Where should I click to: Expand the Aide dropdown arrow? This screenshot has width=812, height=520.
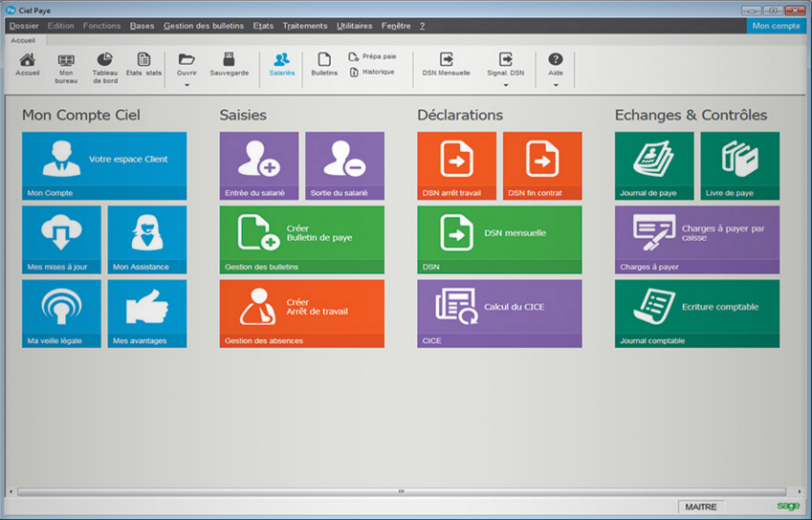pyautogui.click(x=556, y=85)
